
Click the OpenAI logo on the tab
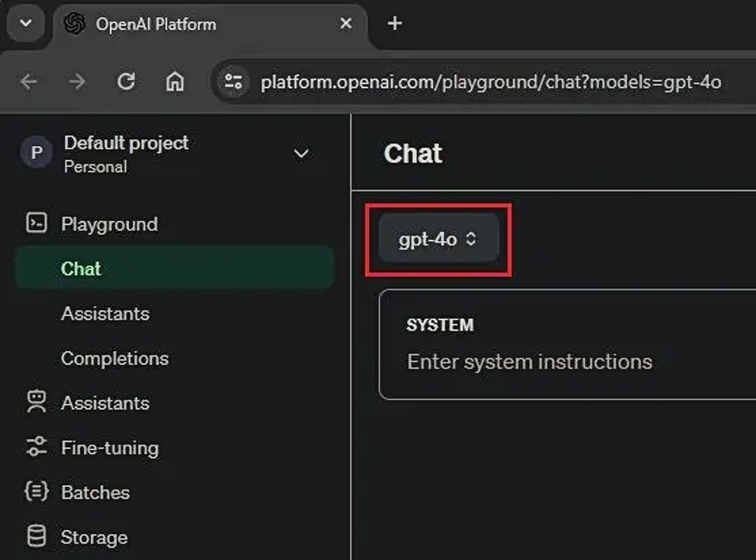(75, 23)
